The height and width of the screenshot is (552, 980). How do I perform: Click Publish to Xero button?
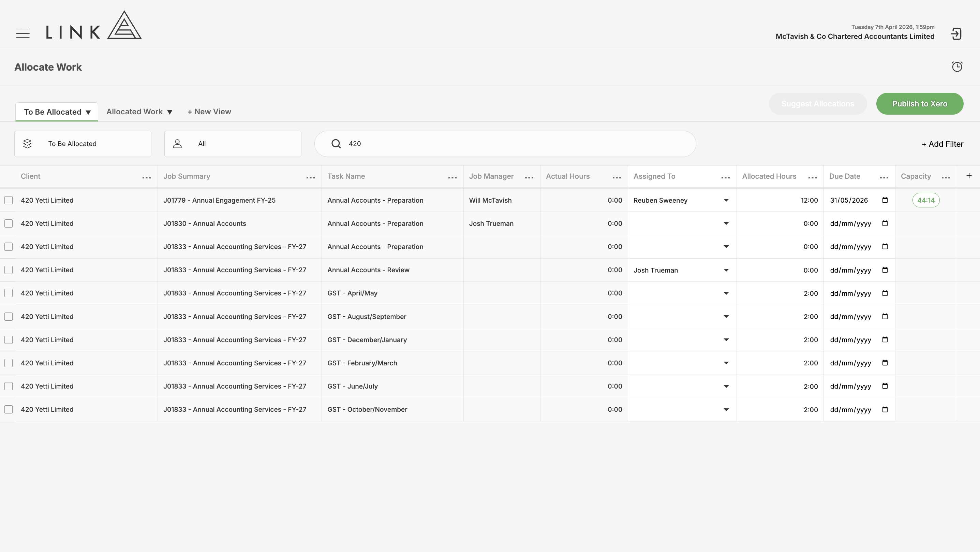(x=920, y=104)
